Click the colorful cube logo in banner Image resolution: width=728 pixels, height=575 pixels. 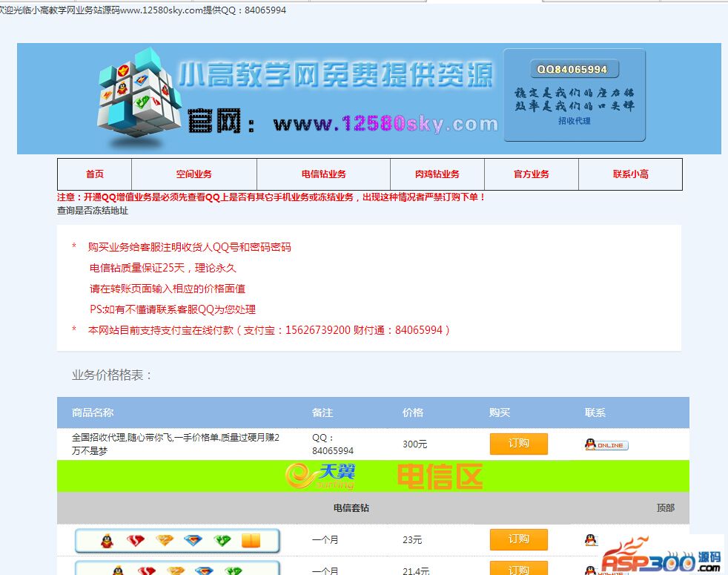139,94
